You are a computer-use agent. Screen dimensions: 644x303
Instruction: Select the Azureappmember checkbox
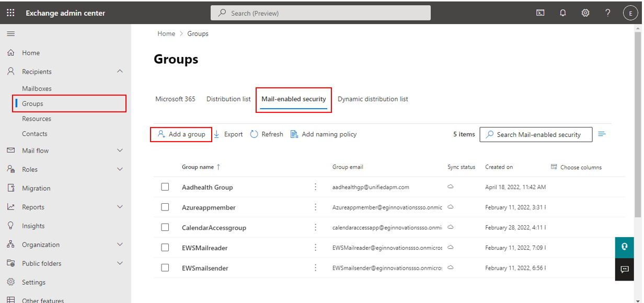165,207
